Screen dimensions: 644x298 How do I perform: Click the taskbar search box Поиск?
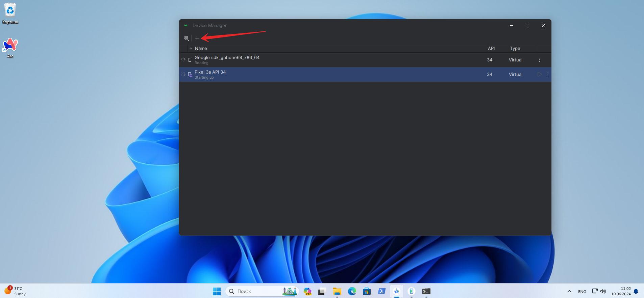coord(262,291)
